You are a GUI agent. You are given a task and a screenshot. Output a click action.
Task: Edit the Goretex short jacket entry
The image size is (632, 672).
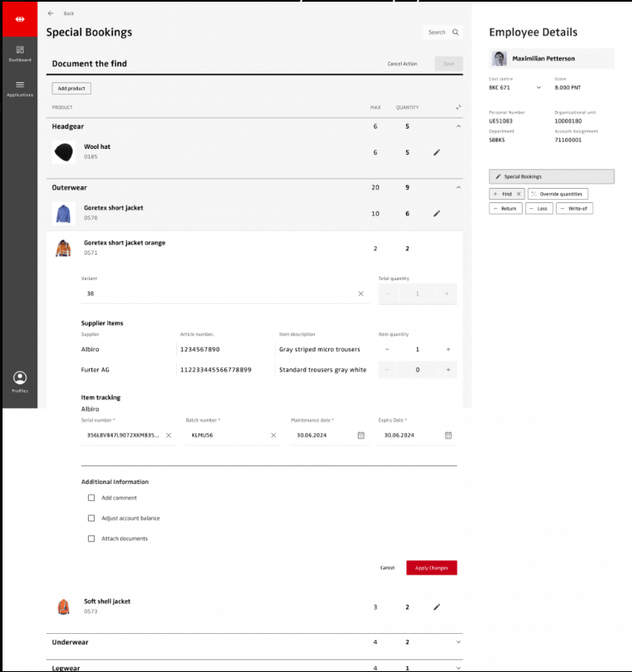(437, 213)
